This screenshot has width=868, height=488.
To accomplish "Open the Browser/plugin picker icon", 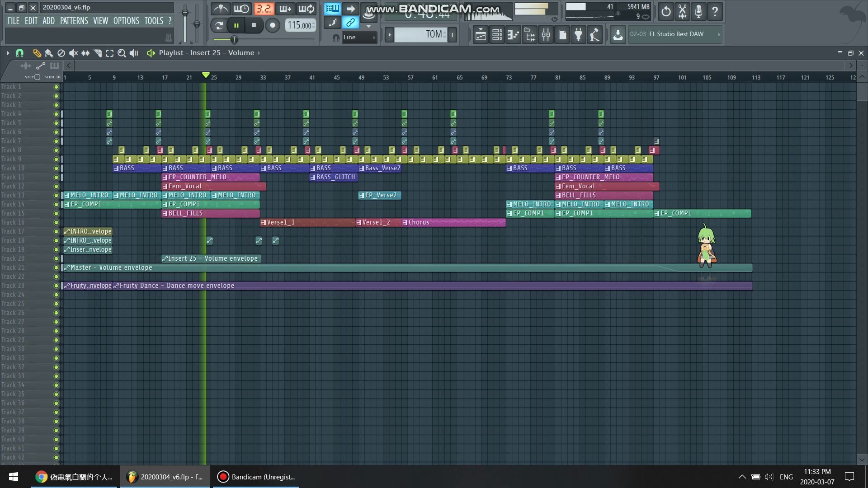I will [x=529, y=34].
